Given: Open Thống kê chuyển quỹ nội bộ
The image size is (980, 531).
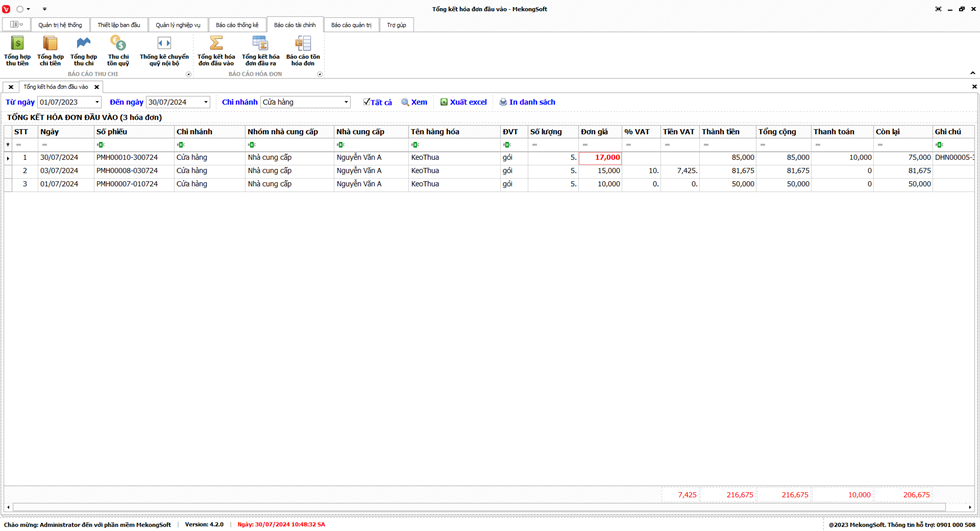Looking at the screenshot, I should [x=164, y=50].
